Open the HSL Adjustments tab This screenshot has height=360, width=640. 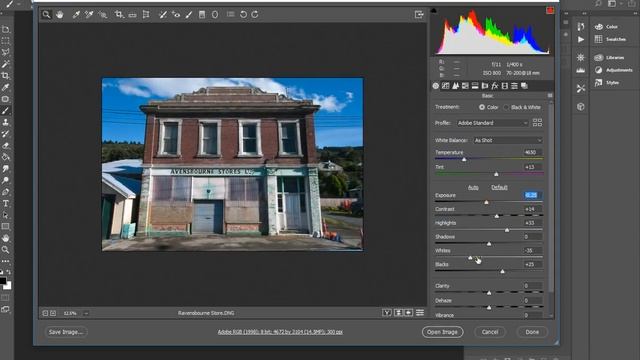(465, 86)
